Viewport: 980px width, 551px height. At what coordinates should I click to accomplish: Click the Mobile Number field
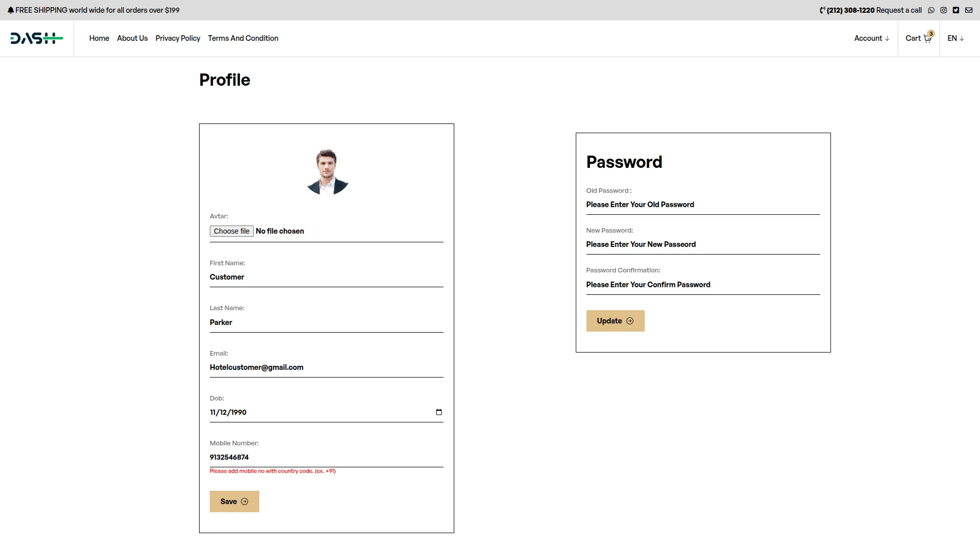click(x=326, y=457)
